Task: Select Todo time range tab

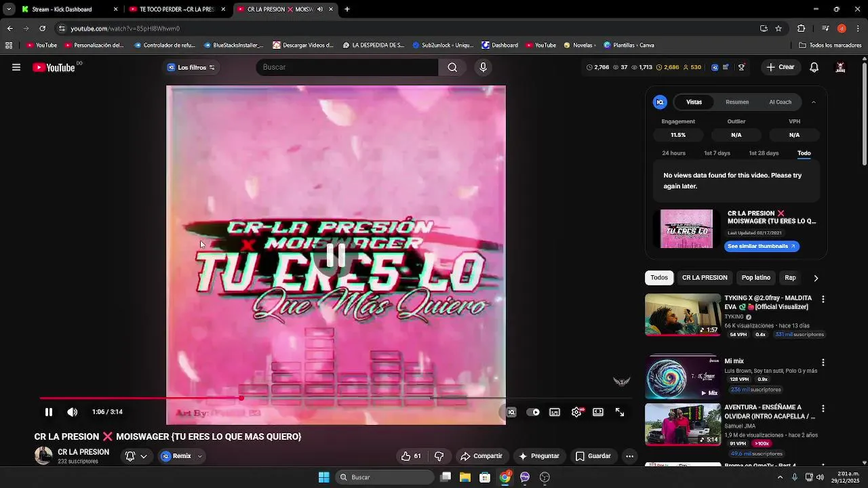Action: 804,153
